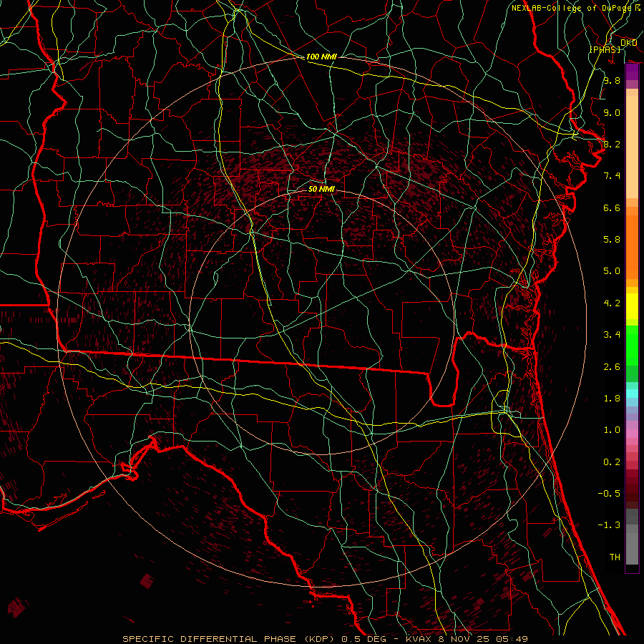Click the 50 NMI range ring label
The height and width of the screenshot is (644, 644).
pyautogui.click(x=321, y=189)
